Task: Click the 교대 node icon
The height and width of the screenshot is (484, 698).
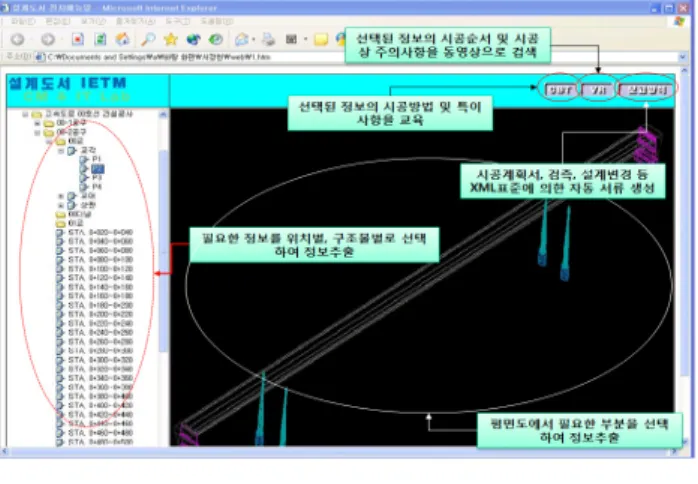Action: tap(72, 196)
